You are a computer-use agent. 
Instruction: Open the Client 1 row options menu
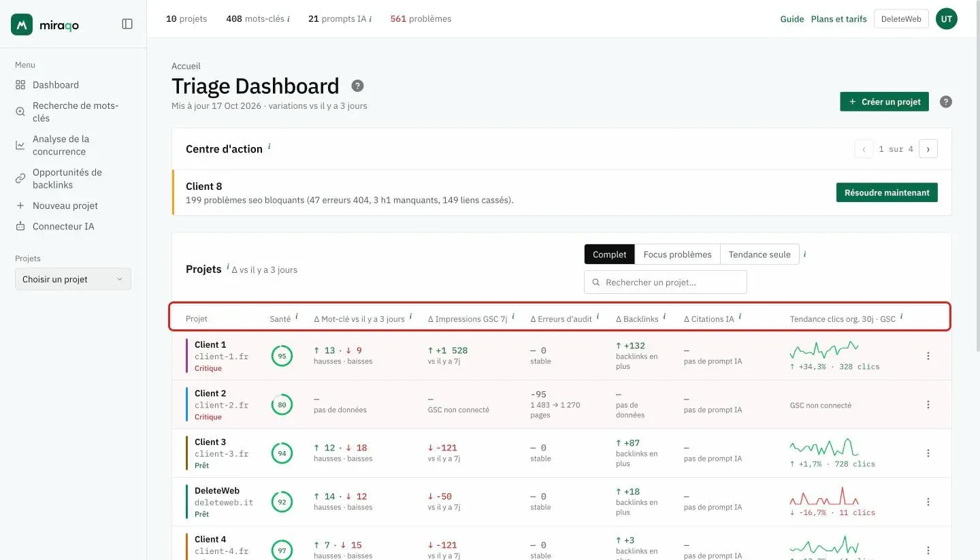click(928, 356)
